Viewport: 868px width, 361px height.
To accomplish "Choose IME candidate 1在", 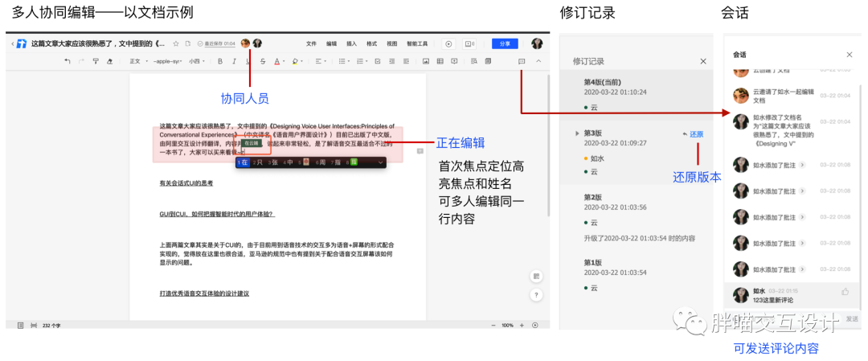I will coord(242,162).
